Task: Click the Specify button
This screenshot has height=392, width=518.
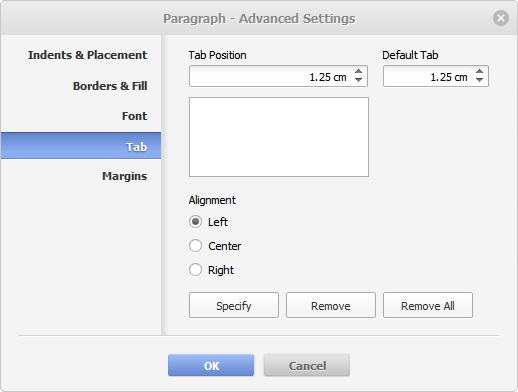Action: [234, 305]
